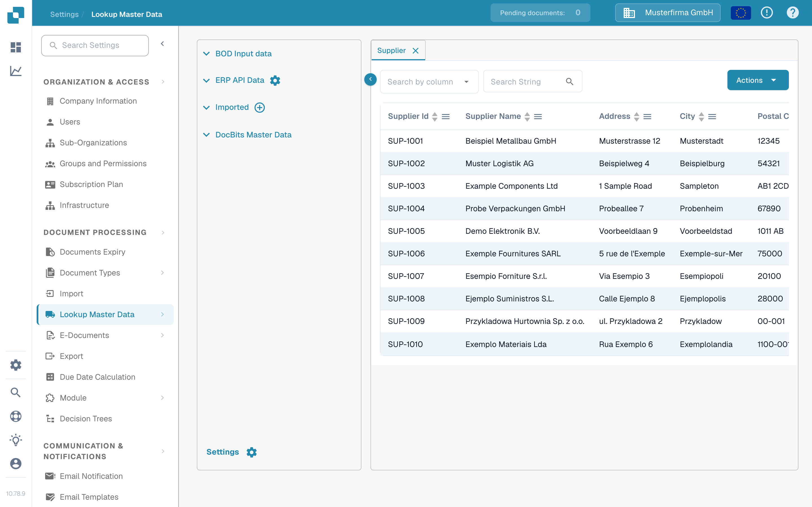Add new Imported table with plus icon

coord(260,107)
